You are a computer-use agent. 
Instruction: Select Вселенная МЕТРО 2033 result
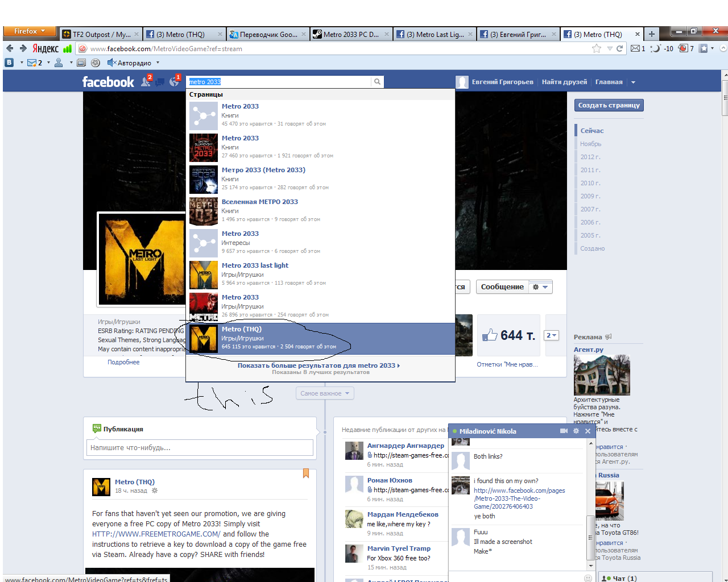point(321,211)
